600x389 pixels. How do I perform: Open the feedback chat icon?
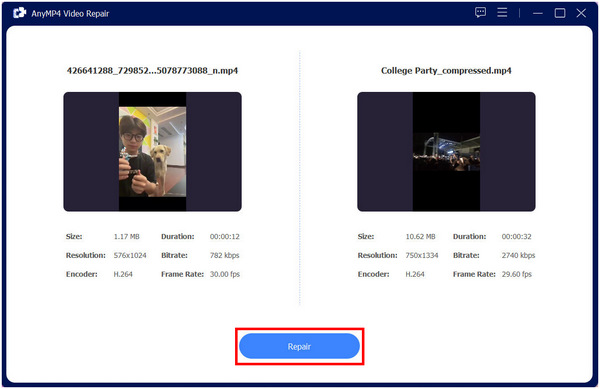[x=481, y=13]
